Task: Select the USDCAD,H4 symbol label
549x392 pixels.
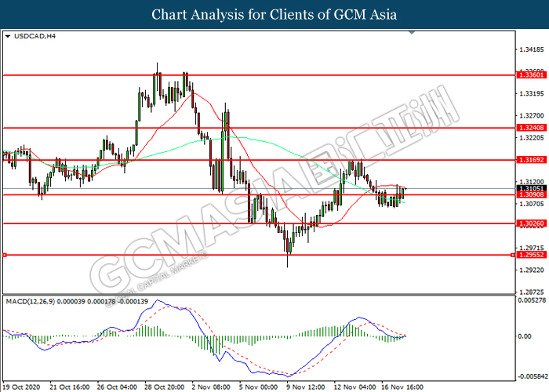Action: (35, 36)
